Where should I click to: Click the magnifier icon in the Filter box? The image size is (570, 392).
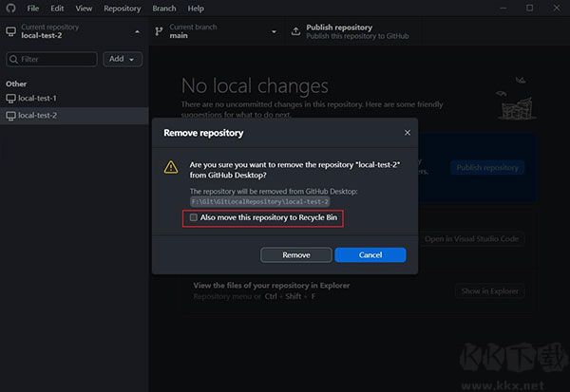(13, 59)
